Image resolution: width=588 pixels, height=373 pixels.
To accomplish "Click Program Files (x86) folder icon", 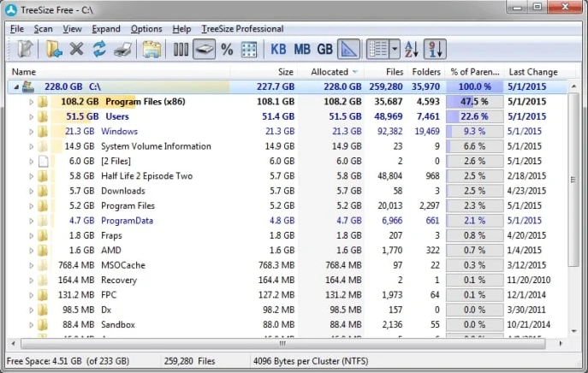I will (x=43, y=102).
